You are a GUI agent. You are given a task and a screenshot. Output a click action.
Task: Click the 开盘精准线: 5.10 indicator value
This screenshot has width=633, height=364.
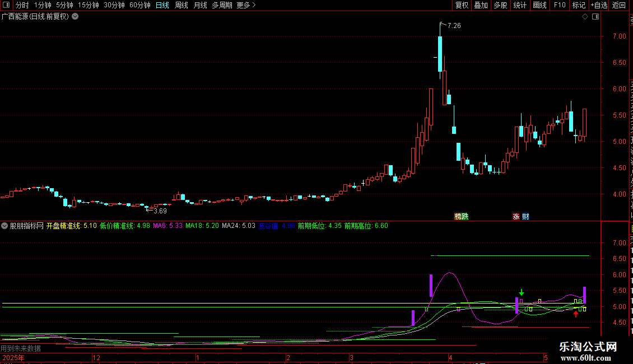click(72, 226)
